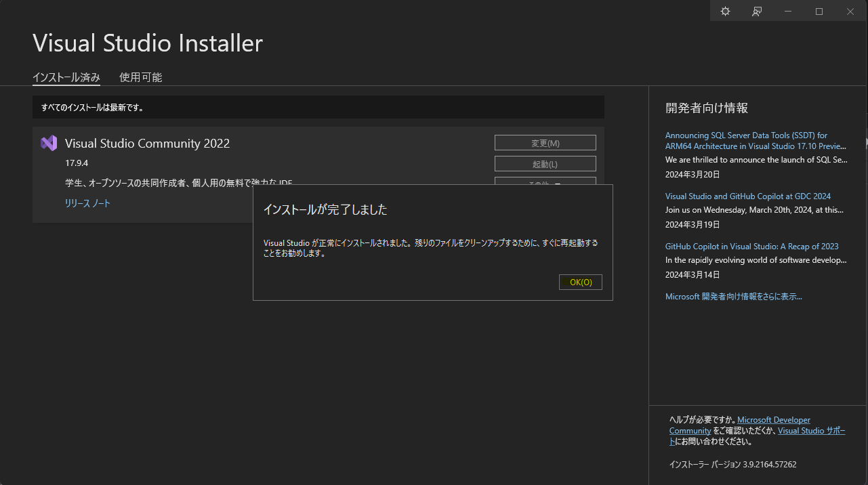Show more Microsoft developer news
868x485 pixels.
(x=734, y=296)
